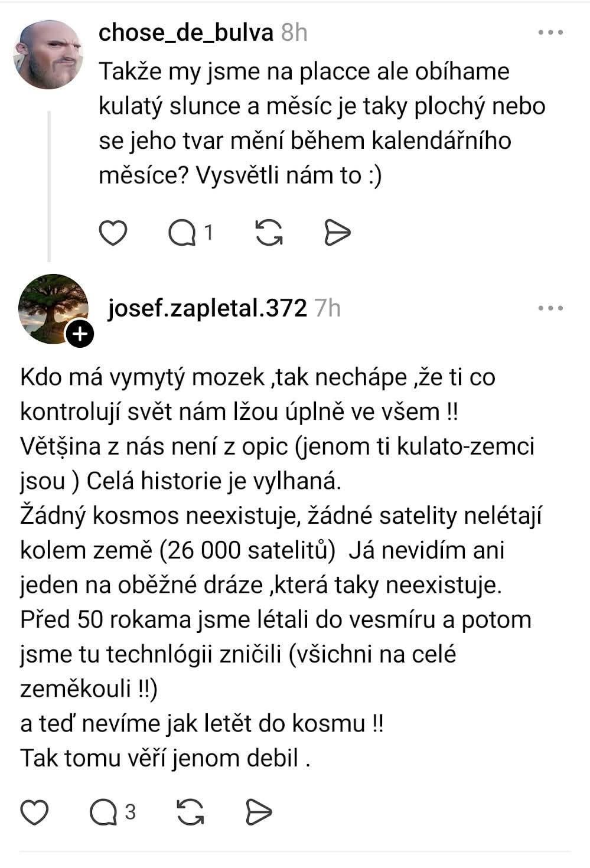Reply to josef.zapletal.372 via the comment bubble
Image resolution: width=590 pixels, height=868 pixels.
coord(103,813)
